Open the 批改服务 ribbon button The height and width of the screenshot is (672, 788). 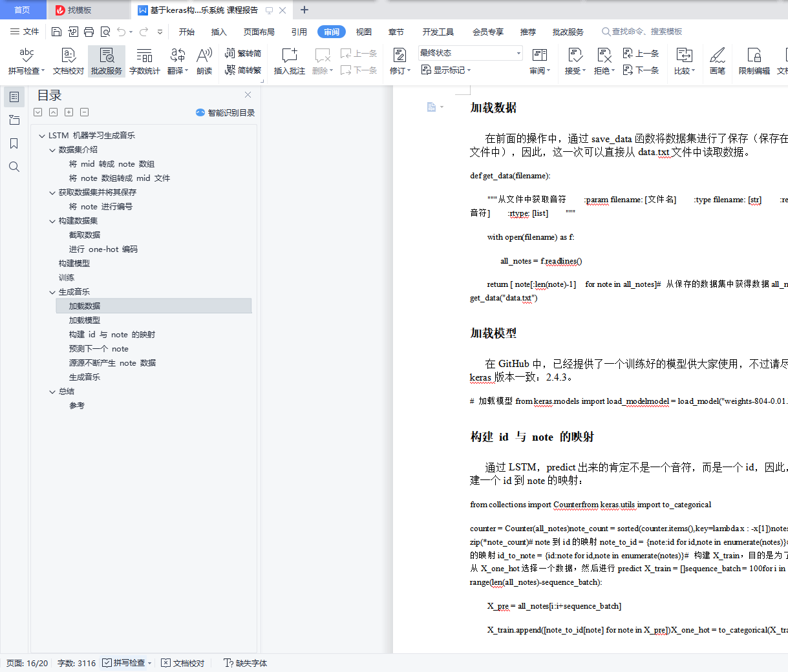pos(107,61)
